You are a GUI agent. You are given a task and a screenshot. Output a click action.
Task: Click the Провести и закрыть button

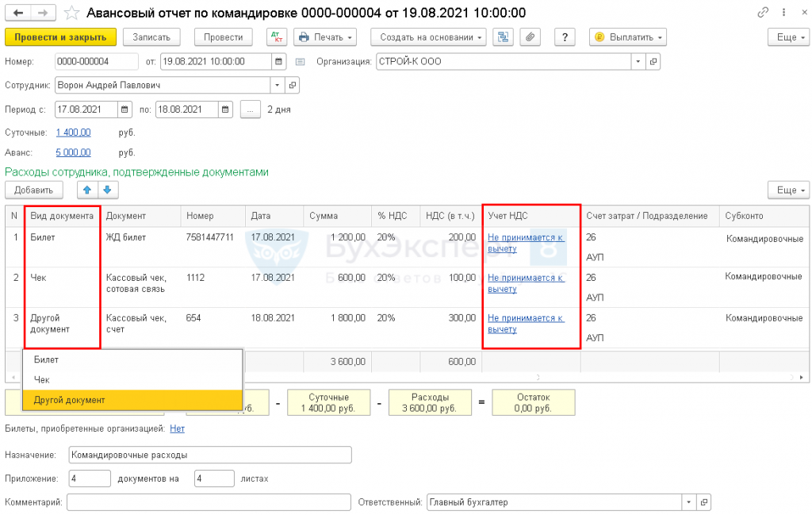coord(61,37)
